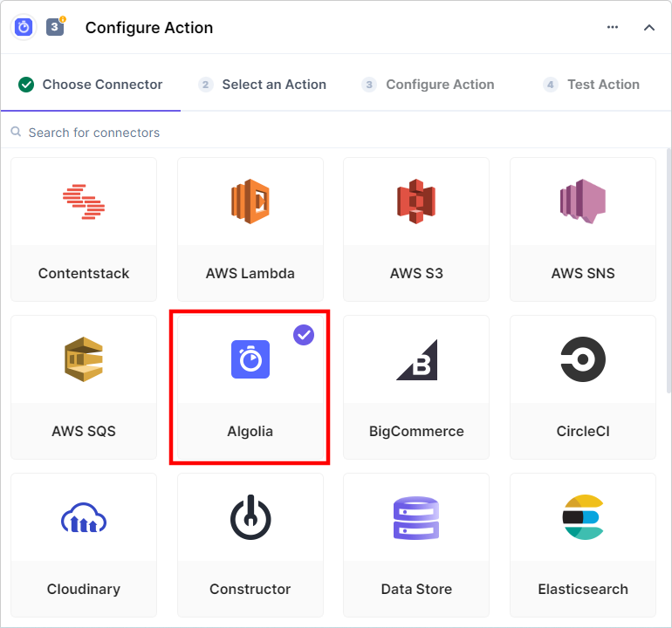Click the connector list vertical scrollbar
672x628 pixels.
[669, 270]
